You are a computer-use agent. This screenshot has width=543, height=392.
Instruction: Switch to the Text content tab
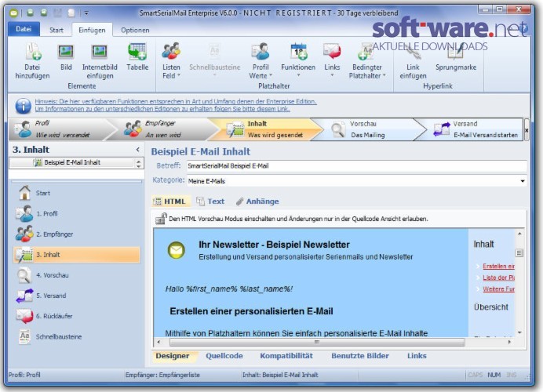[x=210, y=201]
